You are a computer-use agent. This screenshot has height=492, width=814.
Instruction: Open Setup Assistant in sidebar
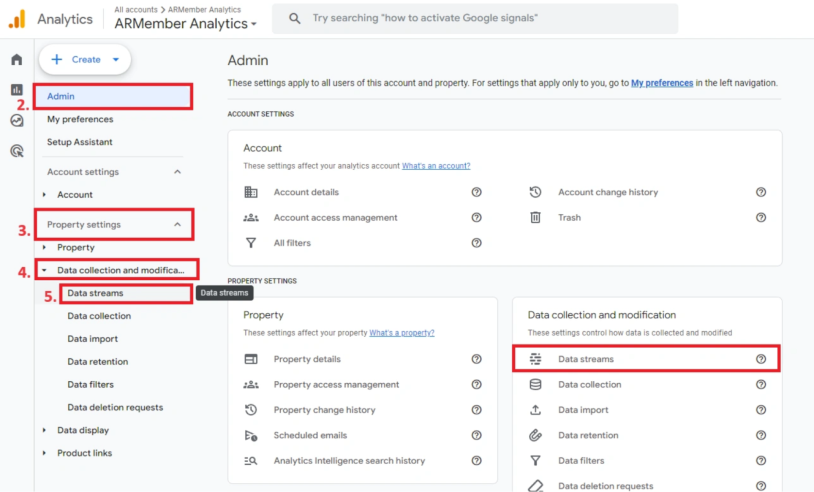pos(79,142)
